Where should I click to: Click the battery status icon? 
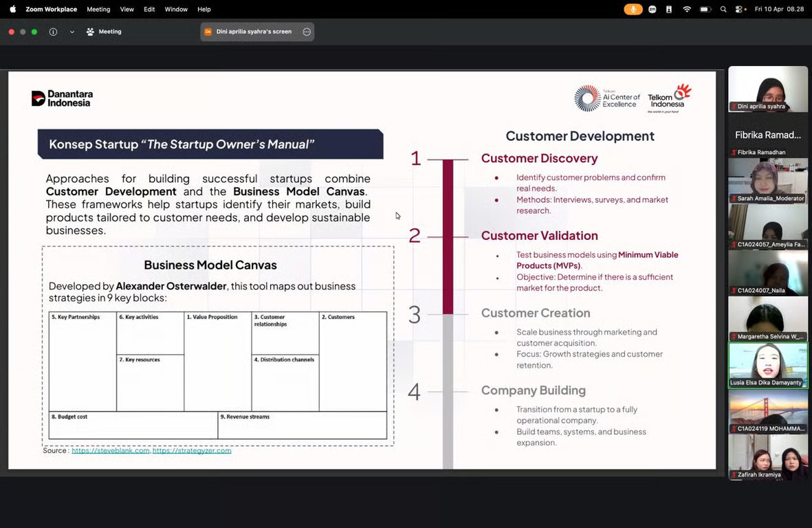705,9
